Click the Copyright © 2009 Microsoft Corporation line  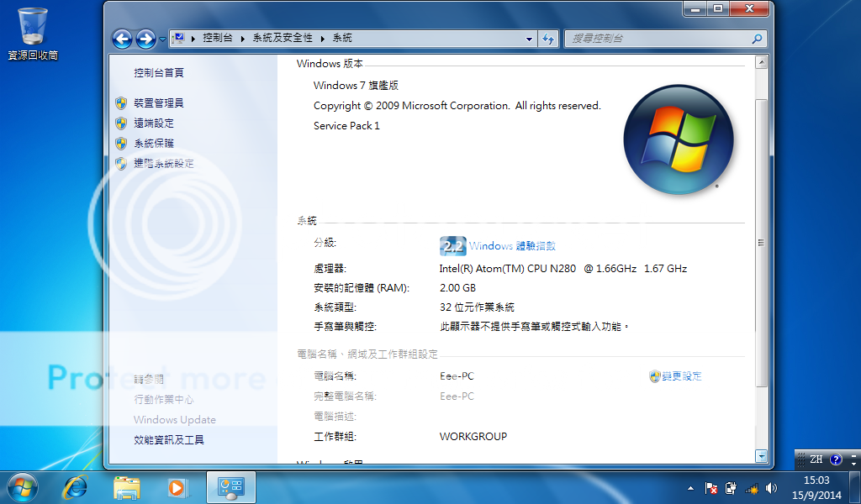[x=457, y=106]
